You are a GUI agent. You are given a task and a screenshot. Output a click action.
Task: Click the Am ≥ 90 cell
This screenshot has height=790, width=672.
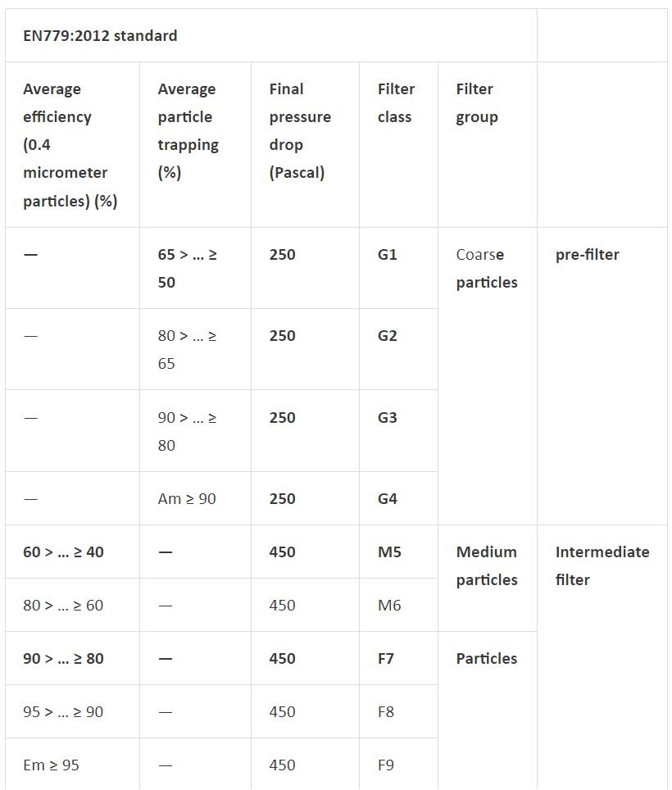pyautogui.click(x=196, y=498)
